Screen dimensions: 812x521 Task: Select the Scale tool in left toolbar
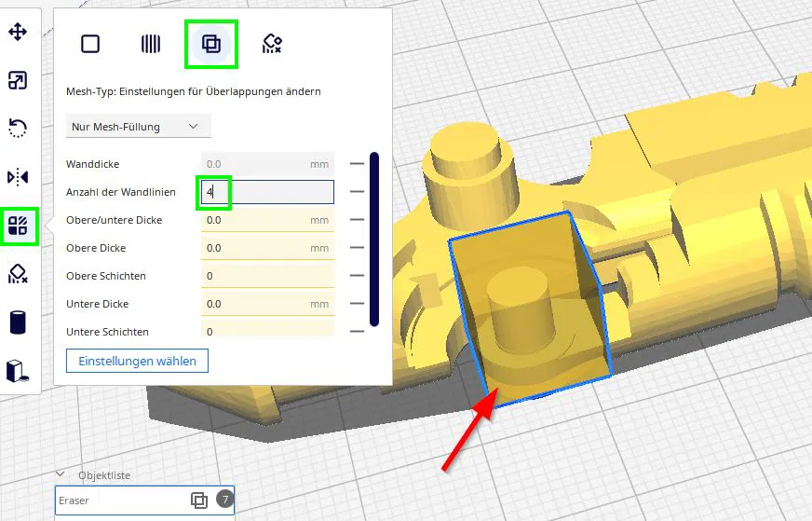(x=18, y=80)
